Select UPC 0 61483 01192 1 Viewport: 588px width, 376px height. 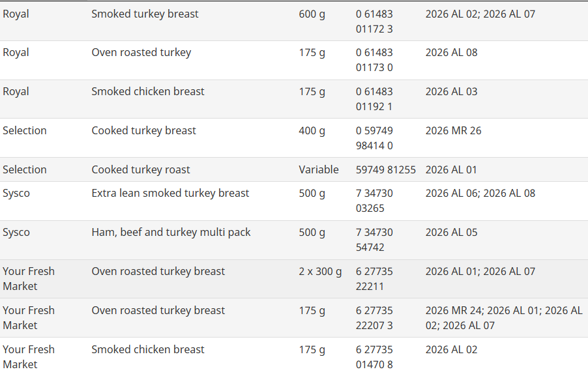pyautogui.click(x=374, y=99)
